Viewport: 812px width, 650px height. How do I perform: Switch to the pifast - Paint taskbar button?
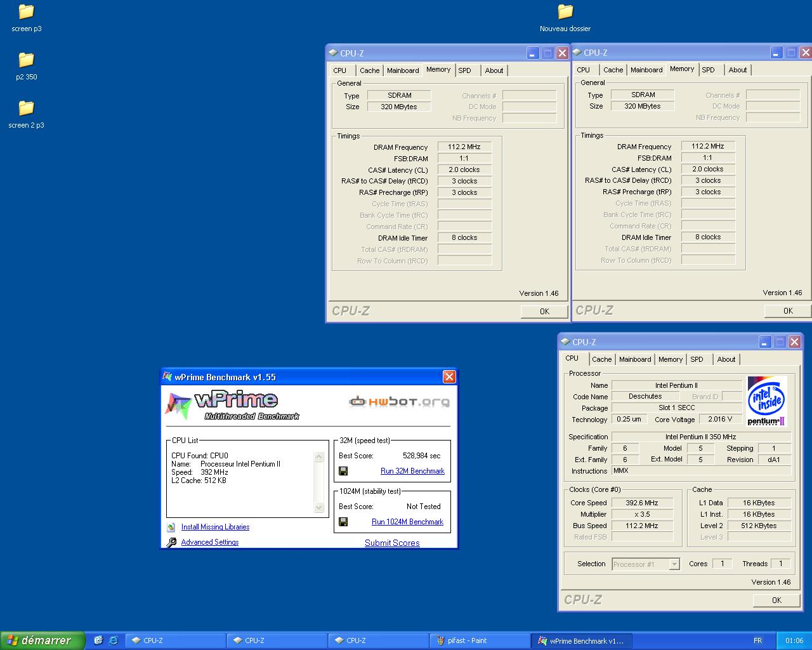(x=480, y=640)
